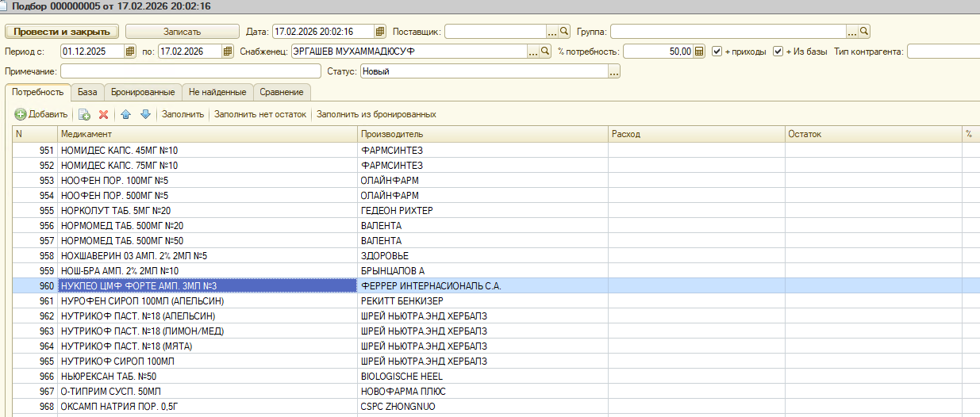Open search magnifier for Поставщик field
980x417 pixels.
coord(565,32)
